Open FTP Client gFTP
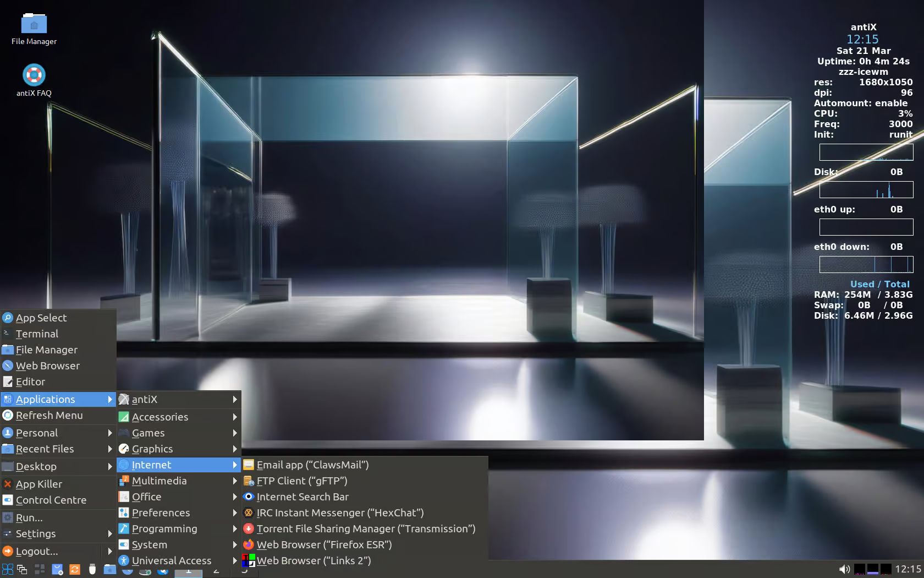 click(x=302, y=481)
